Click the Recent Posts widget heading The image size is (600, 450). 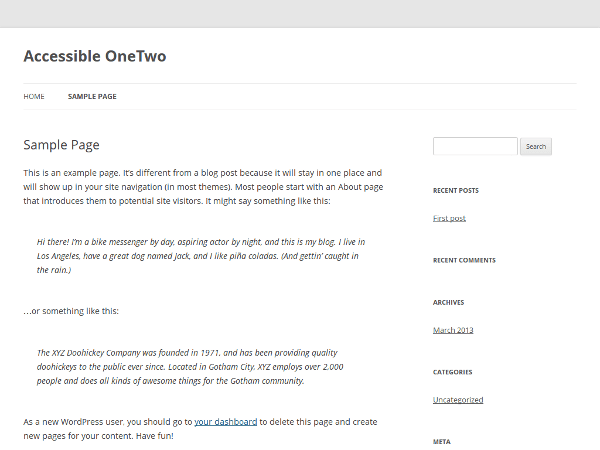click(456, 191)
